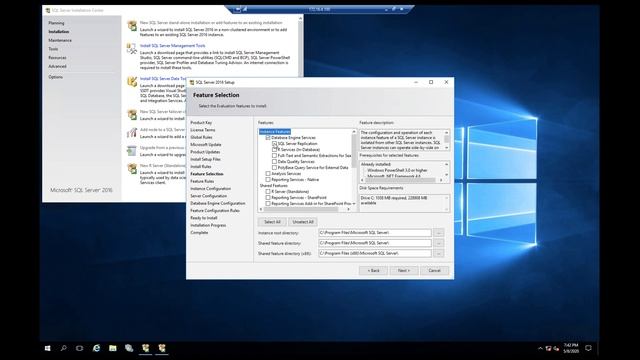Open Options section in Installation Center
This screenshot has width=640, height=360.
click(56, 77)
